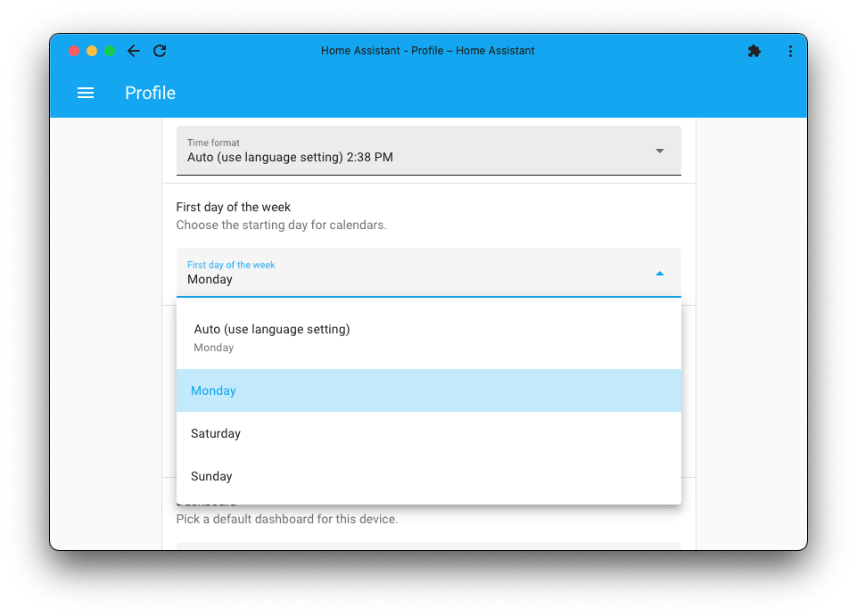
Task: Click the Time format dropdown arrow
Action: (659, 151)
